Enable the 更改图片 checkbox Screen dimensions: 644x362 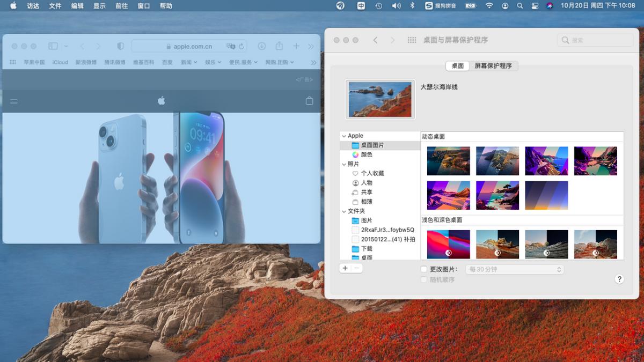424,269
